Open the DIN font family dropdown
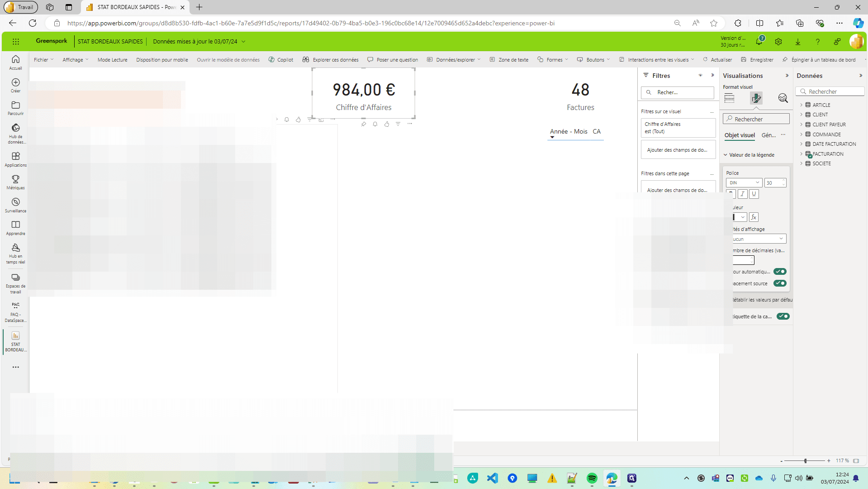 point(744,183)
